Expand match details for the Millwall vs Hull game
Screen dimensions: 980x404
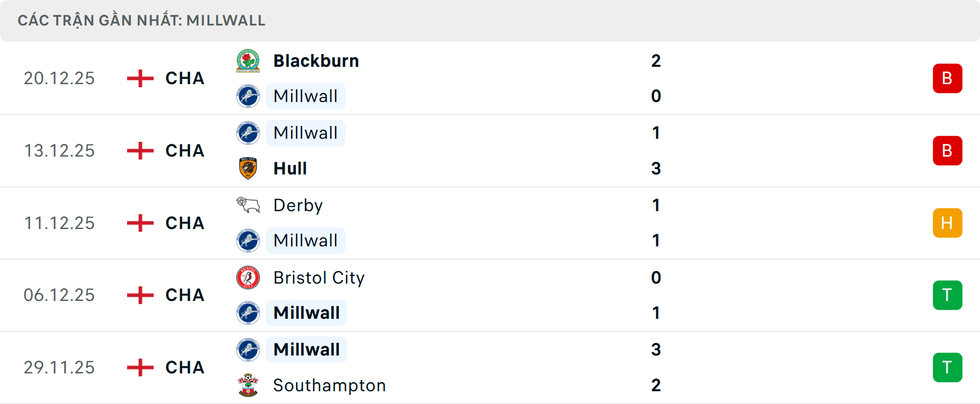coord(490,150)
